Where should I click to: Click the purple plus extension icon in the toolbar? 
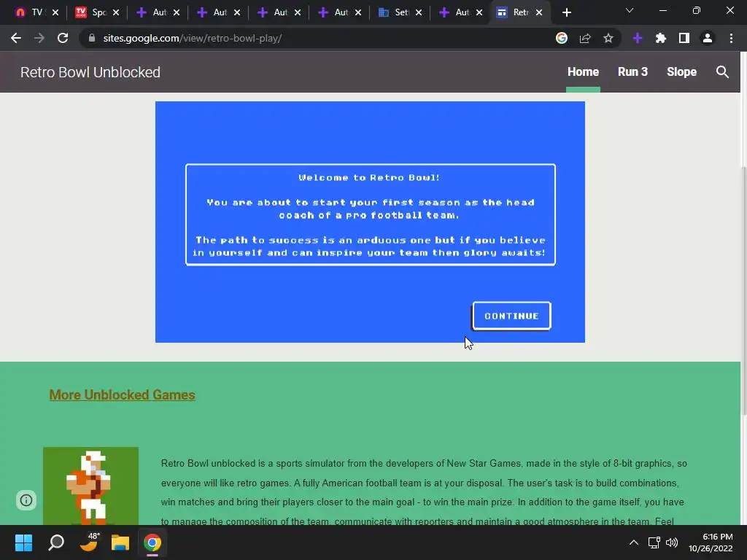click(x=638, y=38)
